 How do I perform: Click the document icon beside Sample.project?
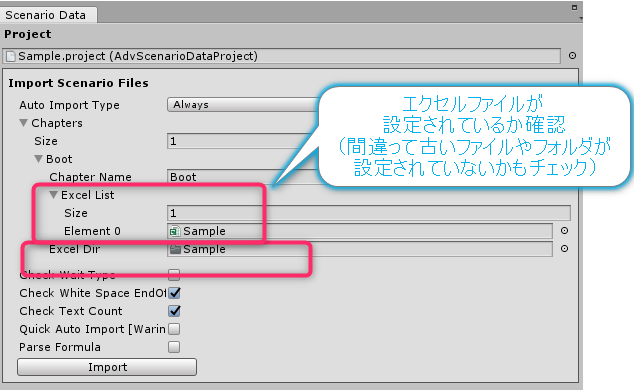(x=11, y=56)
